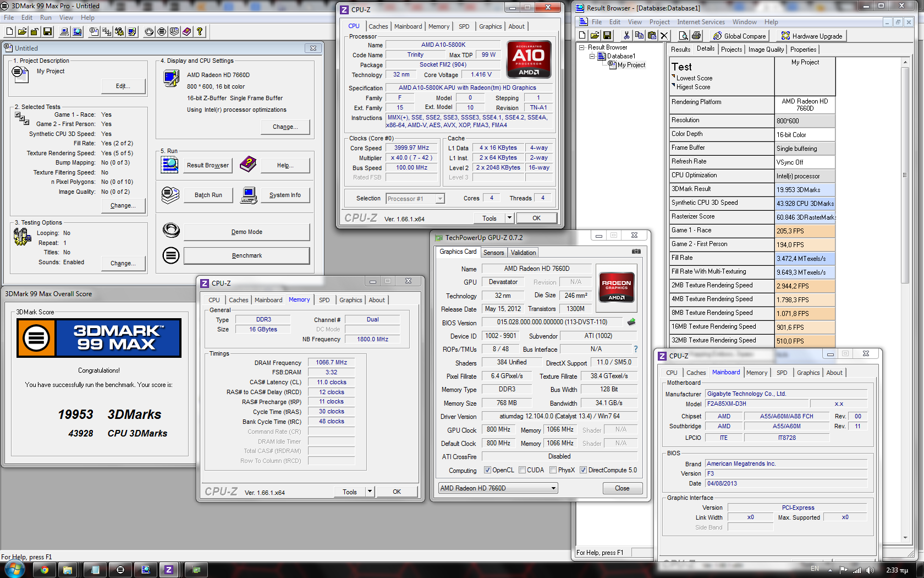Click GPU-Z BIOS save chip icon
The height and width of the screenshot is (578, 924).
pos(631,321)
